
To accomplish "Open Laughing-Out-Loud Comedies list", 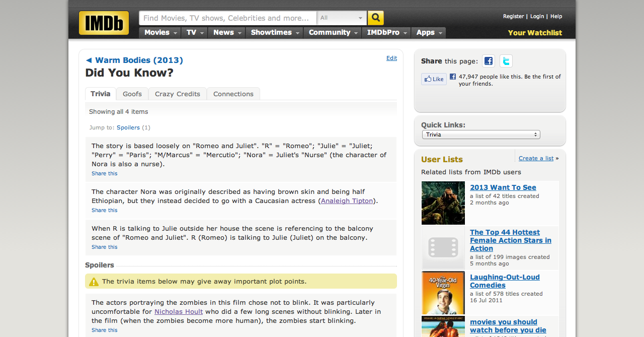I will click(x=505, y=281).
